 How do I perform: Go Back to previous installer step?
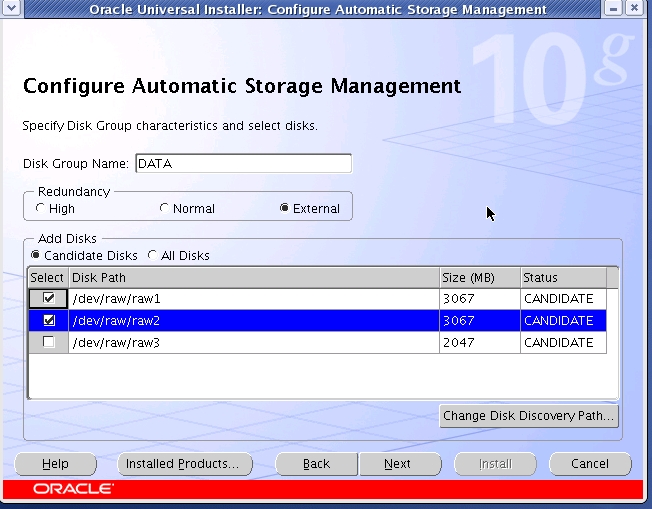point(316,464)
